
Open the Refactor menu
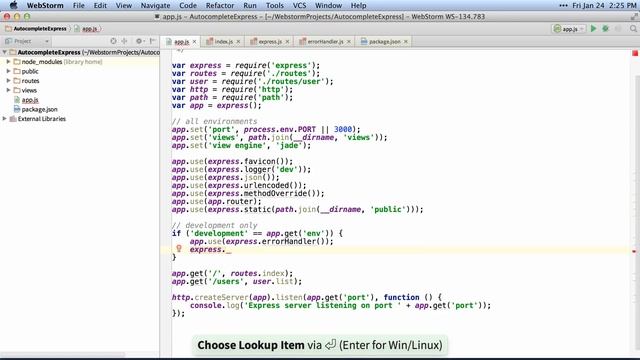pos(220,5)
